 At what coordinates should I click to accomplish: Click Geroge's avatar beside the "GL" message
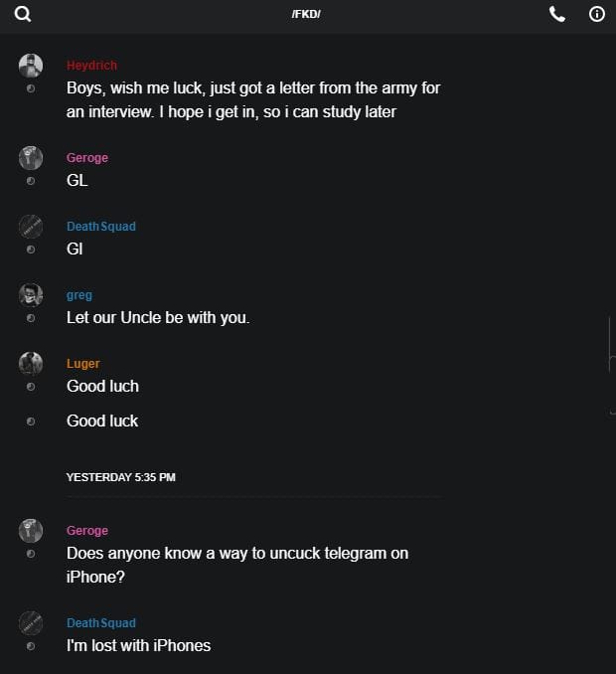pos(31,157)
